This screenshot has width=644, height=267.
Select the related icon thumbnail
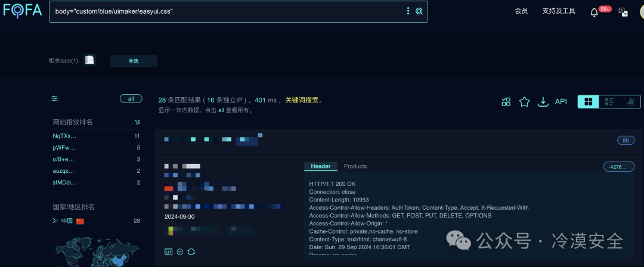[x=89, y=60]
